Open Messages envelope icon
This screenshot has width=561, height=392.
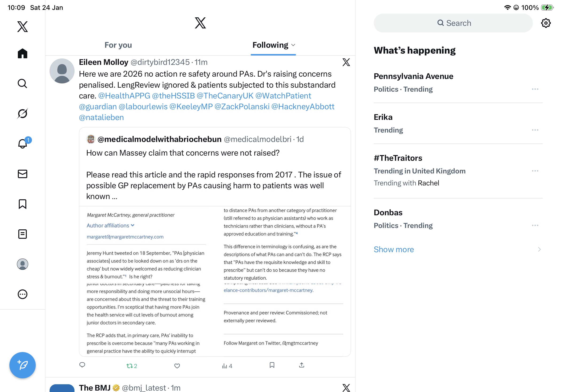click(x=23, y=174)
